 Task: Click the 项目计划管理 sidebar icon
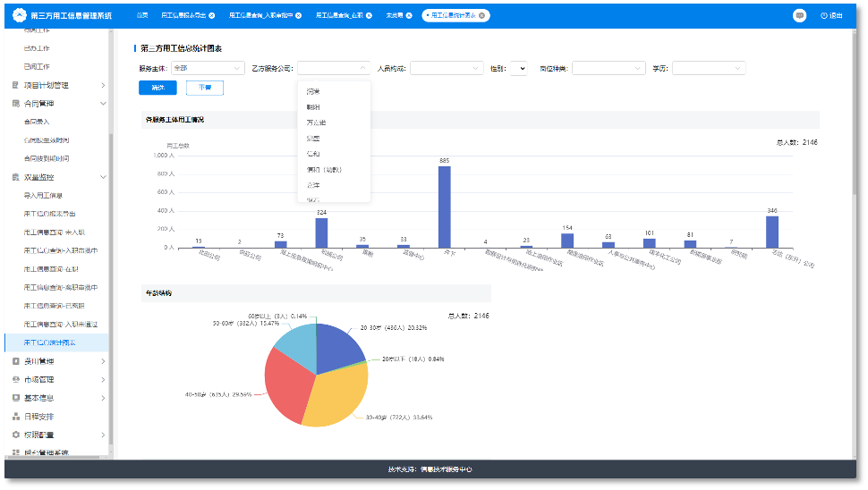[x=15, y=85]
